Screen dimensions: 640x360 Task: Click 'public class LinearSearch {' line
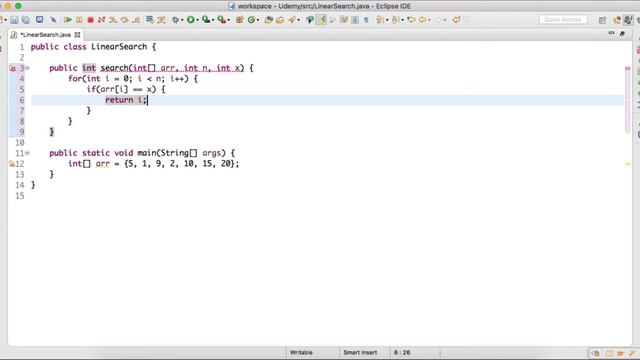point(93,47)
